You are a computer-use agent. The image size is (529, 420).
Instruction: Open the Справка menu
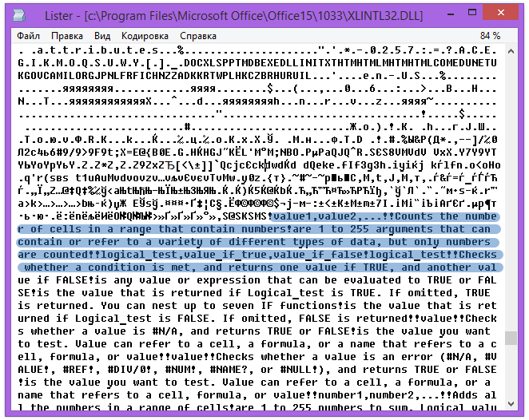point(197,36)
